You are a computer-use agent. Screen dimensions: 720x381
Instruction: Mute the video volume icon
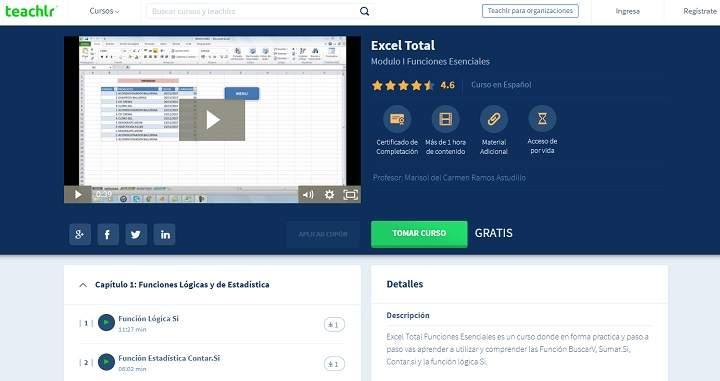(308, 195)
